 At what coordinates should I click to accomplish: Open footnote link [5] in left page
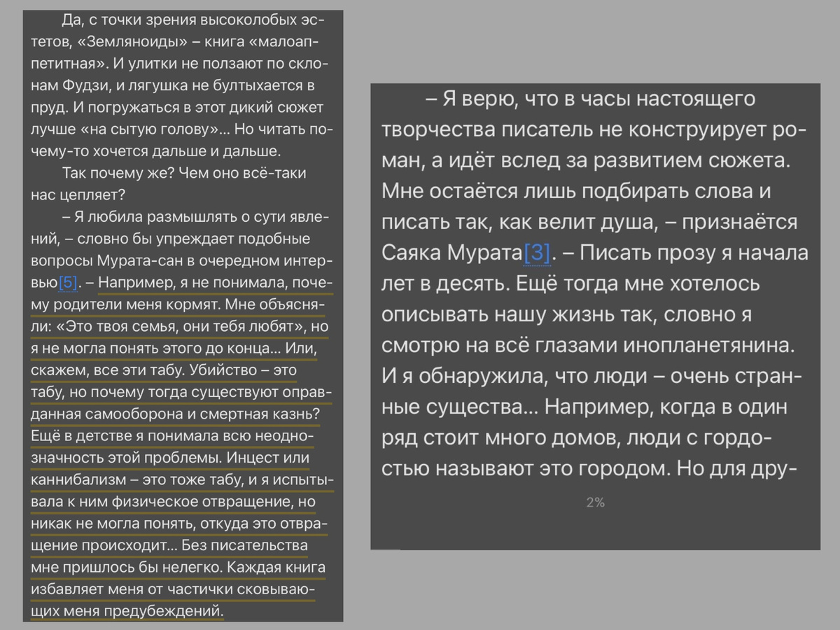coord(67,283)
